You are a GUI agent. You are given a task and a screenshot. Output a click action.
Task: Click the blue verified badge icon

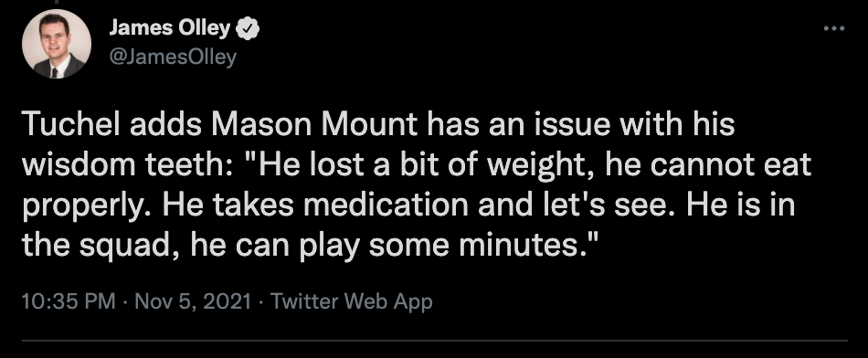click(x=248, y=29)
